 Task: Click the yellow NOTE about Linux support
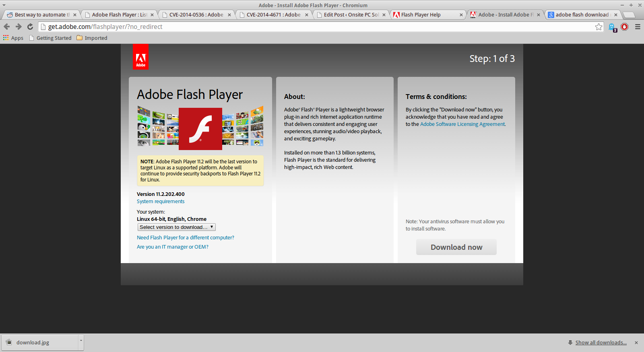click(x=200, y=171)
